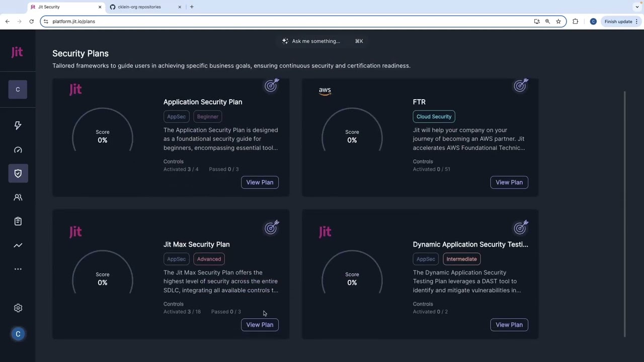Open the settings gear in sidebar
Viewport: 644px width, 362px height.
(18, 308)
